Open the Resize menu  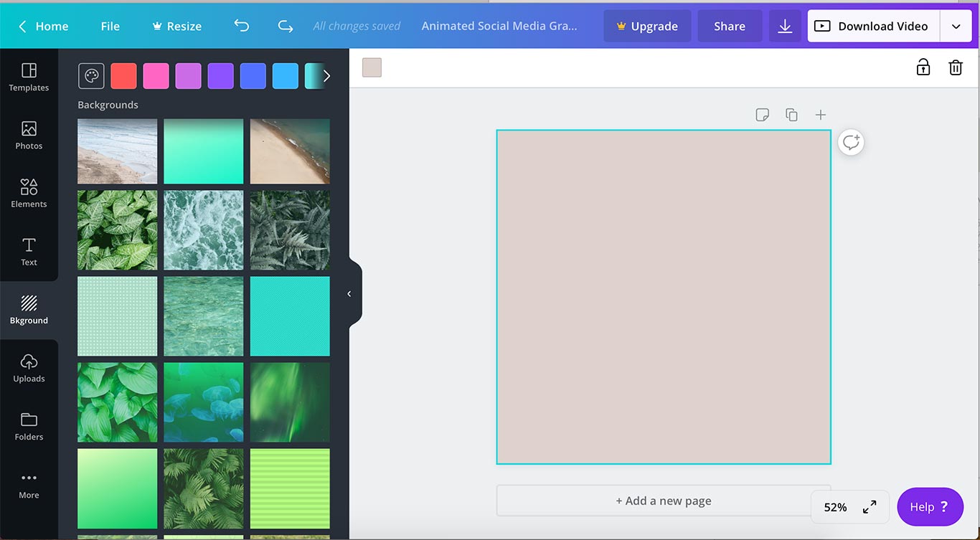click(176, 26)
